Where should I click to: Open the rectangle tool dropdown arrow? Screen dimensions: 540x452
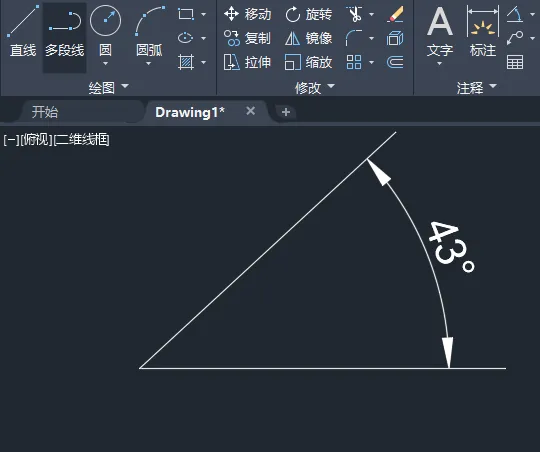(x=204, y=14)
